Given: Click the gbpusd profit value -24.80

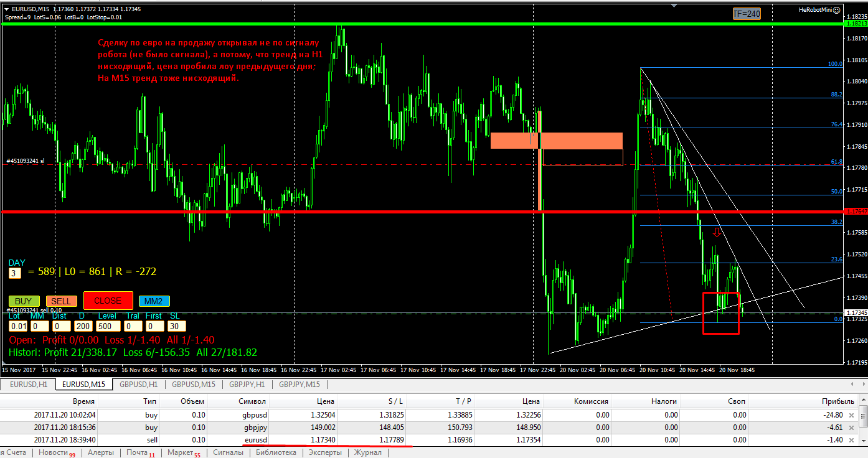Looking at the screenshot, I should (x=832, y=414).
